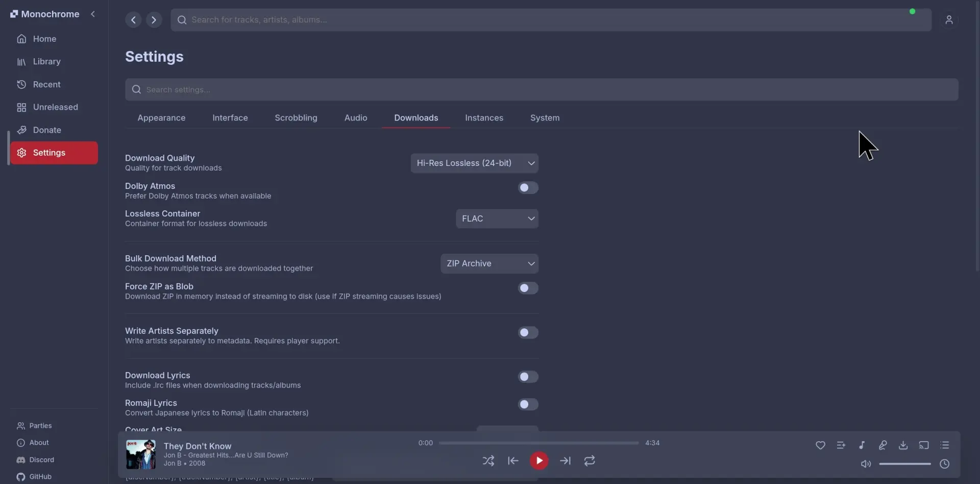Viewport: 980px width, 484px height.
Task: Click the Monochrome logo title
Action: tap(45, 14)
